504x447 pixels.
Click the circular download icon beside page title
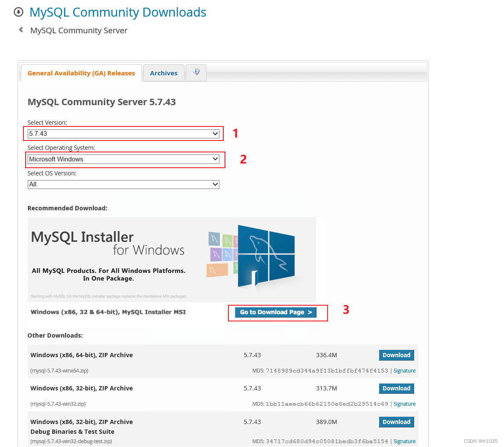pyautogui.click(x=18, y=12)
